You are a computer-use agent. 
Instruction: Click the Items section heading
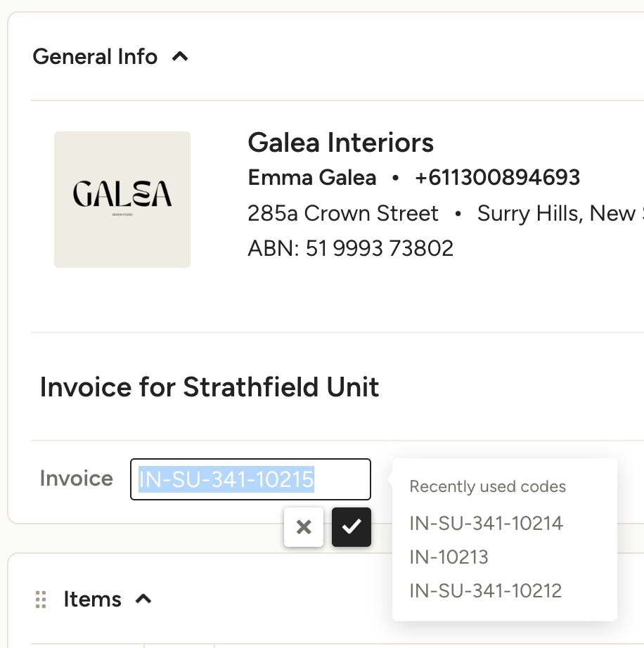(x=92, y=600)
